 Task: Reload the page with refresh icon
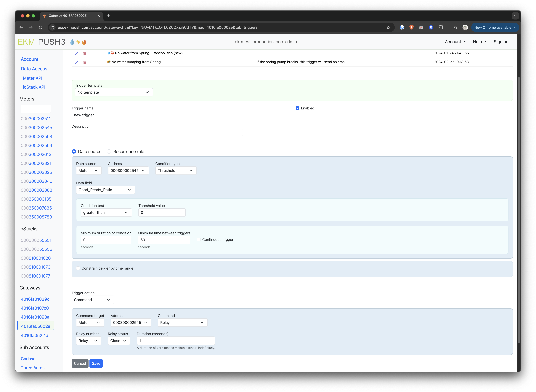tap(41, 27)
